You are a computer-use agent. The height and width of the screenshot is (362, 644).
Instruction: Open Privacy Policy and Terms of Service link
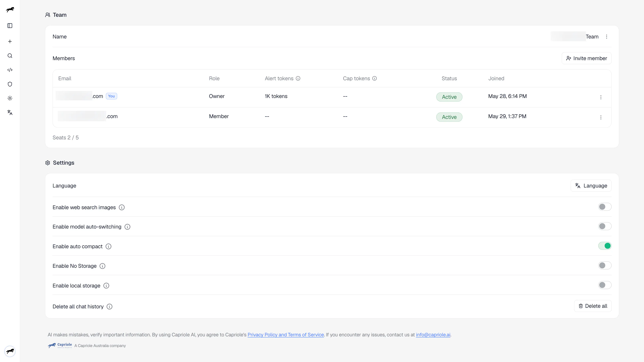tap(285, 335)
